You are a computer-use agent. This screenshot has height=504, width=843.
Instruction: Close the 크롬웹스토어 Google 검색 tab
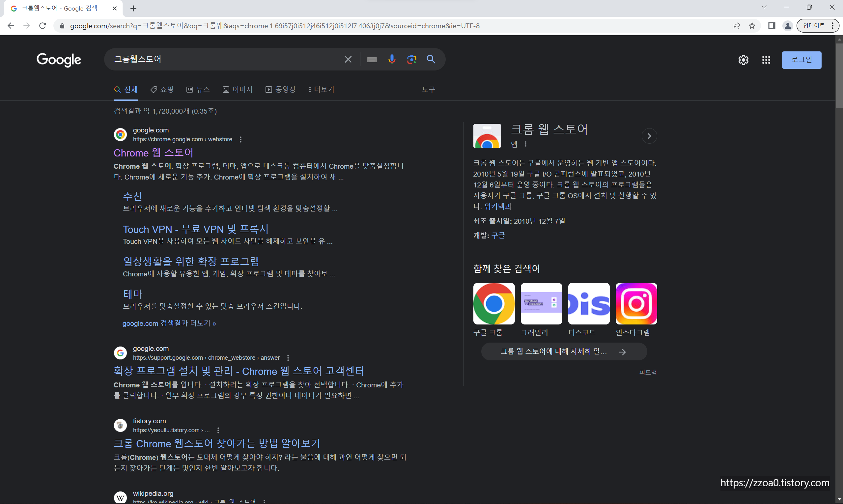(115, 9)
